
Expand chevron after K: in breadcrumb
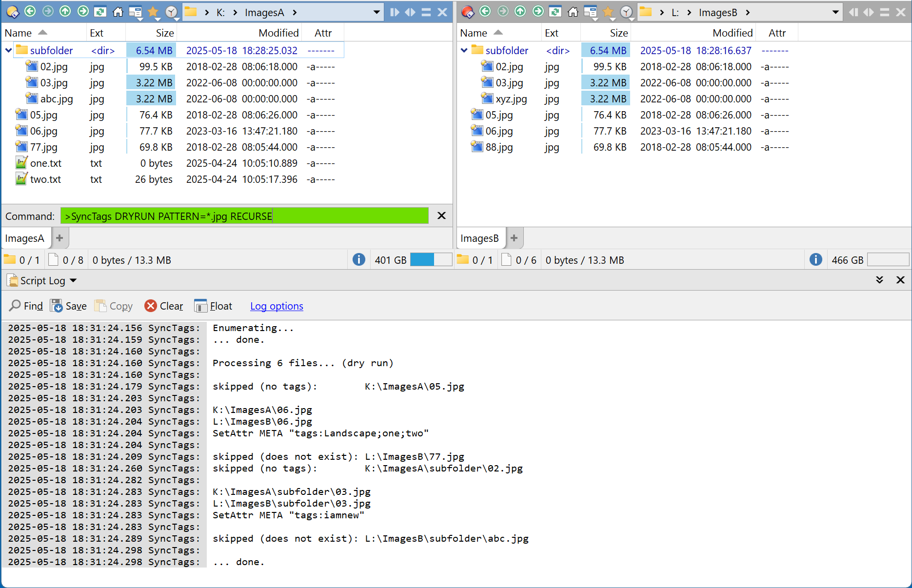click(x=235, y=13)
